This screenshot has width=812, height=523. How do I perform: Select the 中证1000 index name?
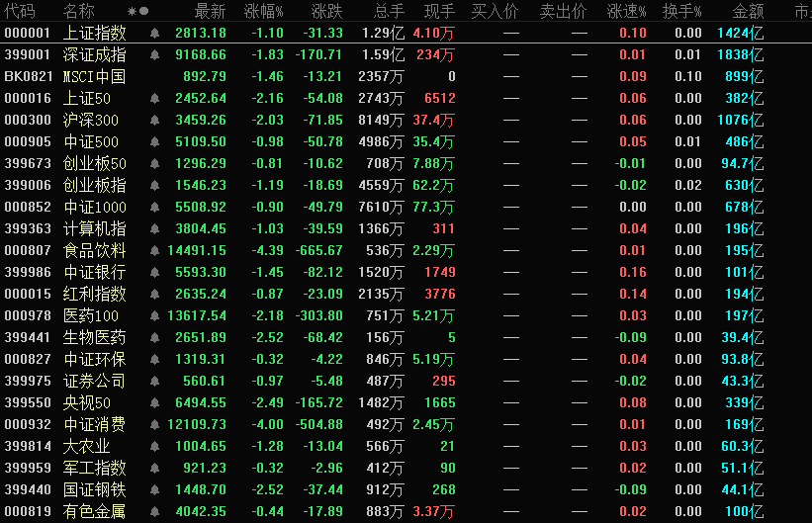94,208
